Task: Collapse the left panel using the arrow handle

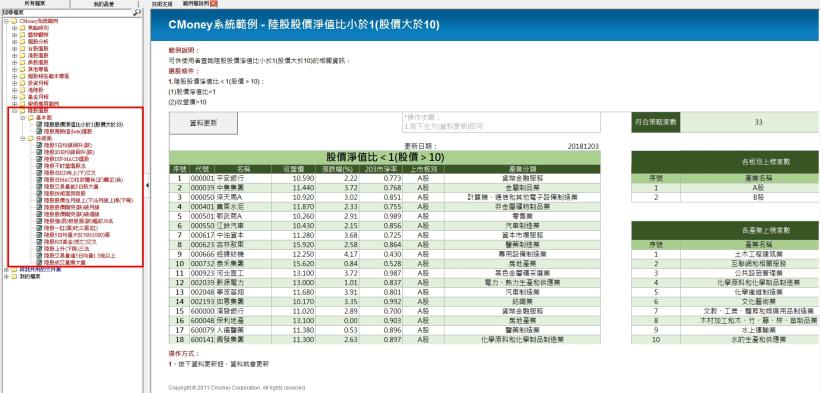Action: (x=146, y=185)
